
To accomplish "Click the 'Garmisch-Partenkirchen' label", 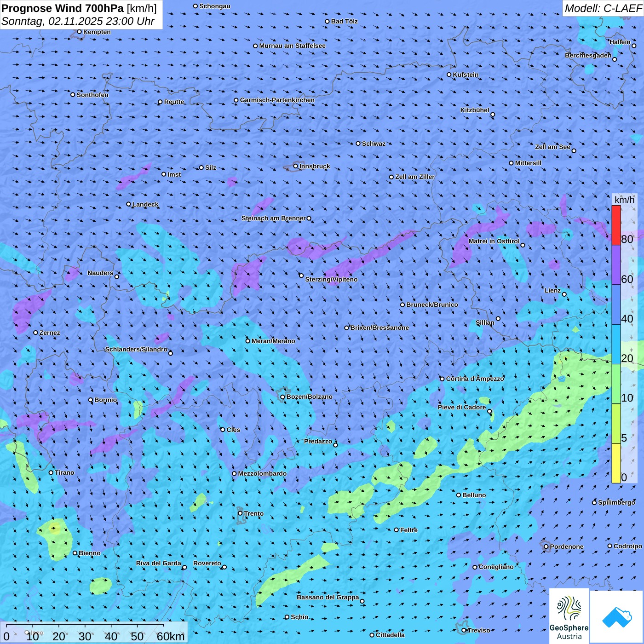I will click(277, 100).
